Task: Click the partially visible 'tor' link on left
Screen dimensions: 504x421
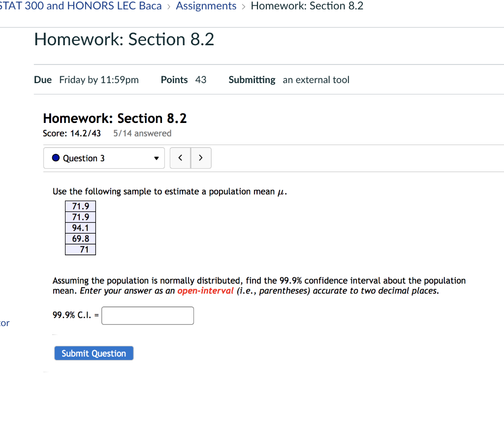Action: 4,323
